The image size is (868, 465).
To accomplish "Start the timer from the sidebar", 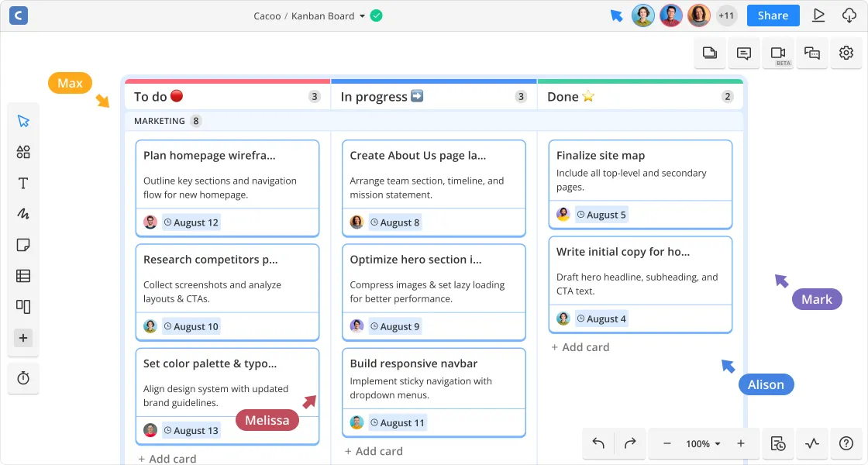I will (x=23, y=378).
